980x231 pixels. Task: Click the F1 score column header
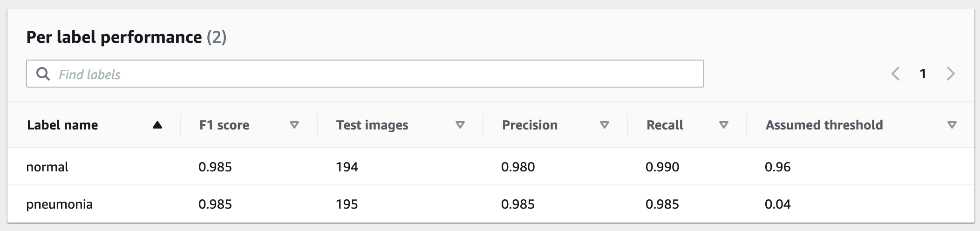[x=224, y=125]
